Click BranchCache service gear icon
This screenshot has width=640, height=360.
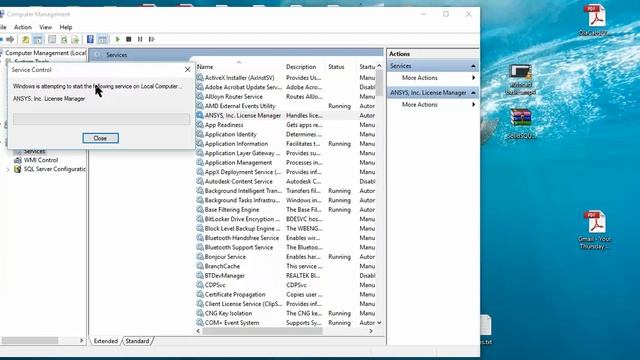200,266
